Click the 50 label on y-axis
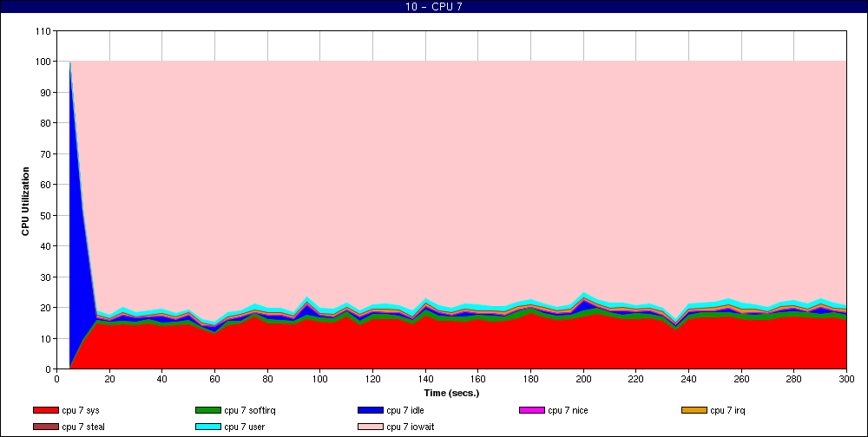868x437 pixels. 46,216
